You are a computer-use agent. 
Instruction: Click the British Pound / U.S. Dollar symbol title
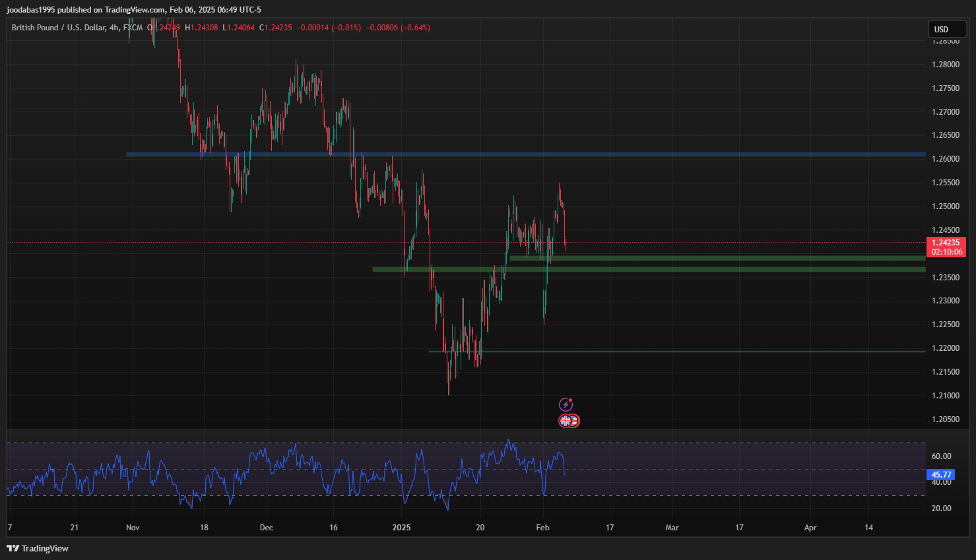pos(58,28)
